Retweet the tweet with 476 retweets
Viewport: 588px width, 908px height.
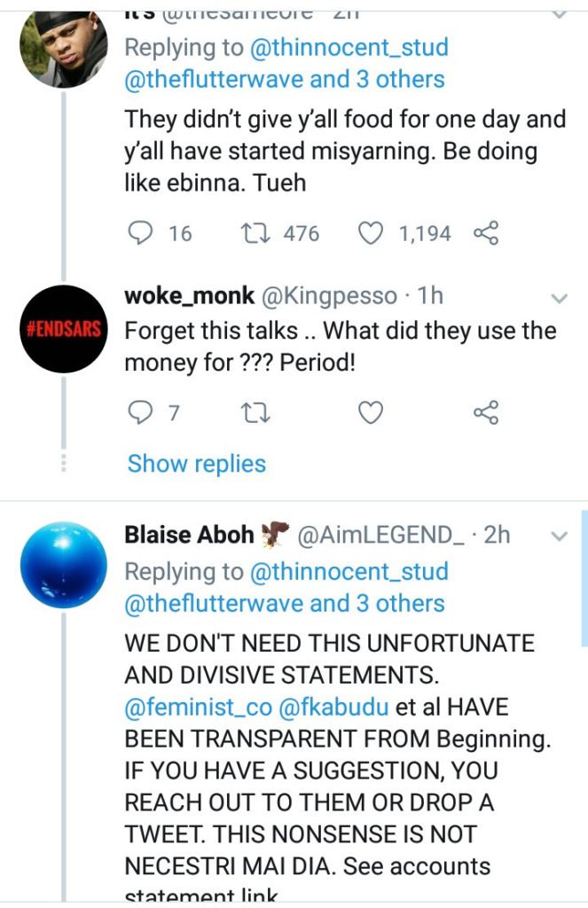click(255, 234)
